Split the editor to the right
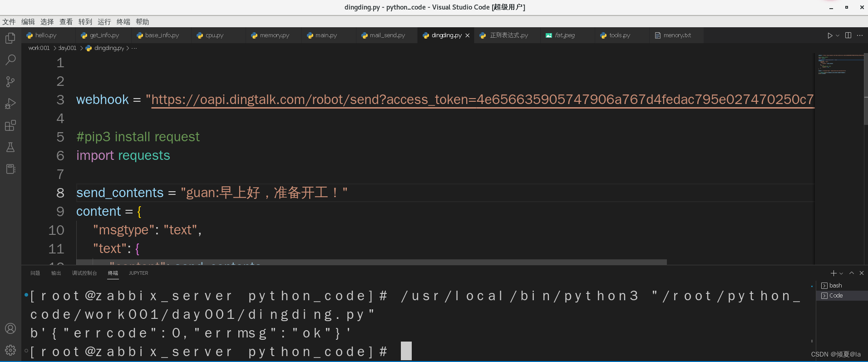 (848, 35)
